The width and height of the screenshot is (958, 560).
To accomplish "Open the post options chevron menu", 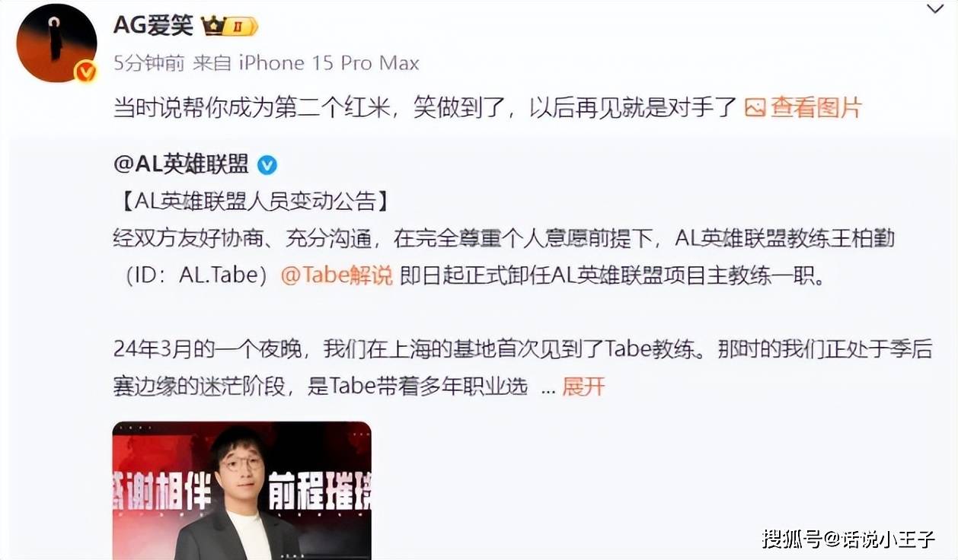I will point(934,10).
